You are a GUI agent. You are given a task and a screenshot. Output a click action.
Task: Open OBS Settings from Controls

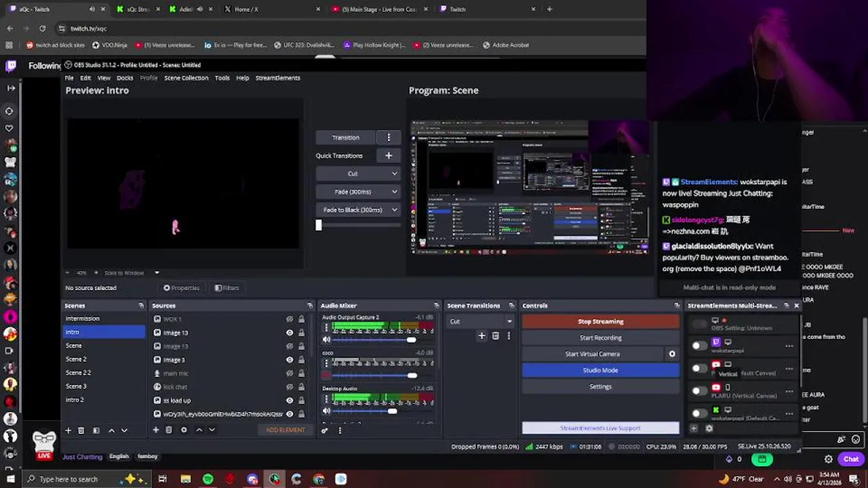tap(600, 386)
